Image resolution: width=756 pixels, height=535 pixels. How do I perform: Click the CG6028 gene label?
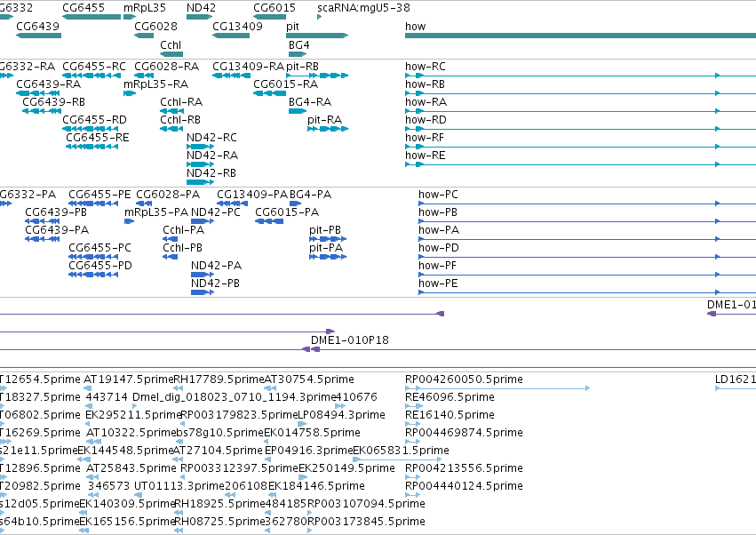[155, 27]
